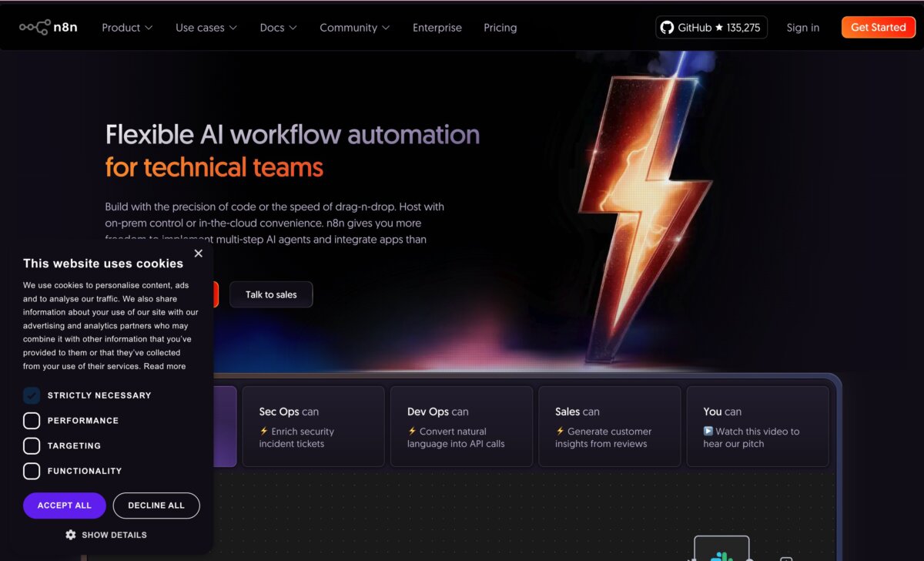Click the lightning icon in Dev Ops card
This screenshot has height=561, width=924.
(x=411, y=432)
